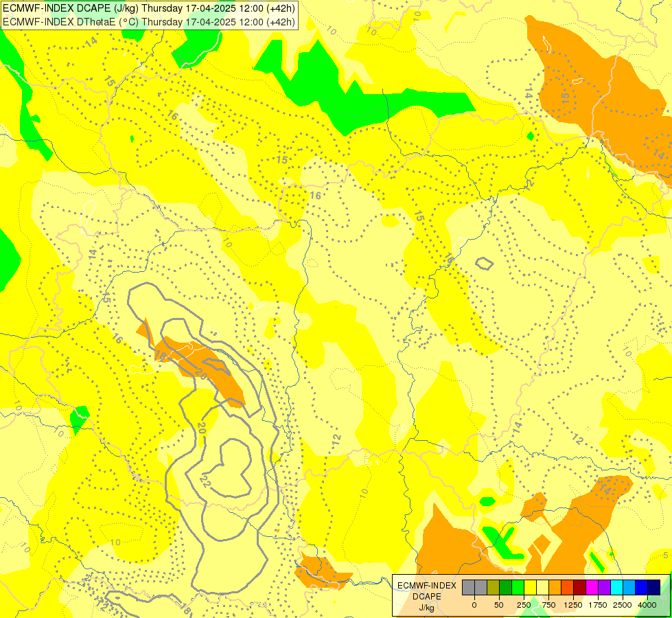Click the J/kg unit label in legend
The height and width of the screenshot is (618, 672).
(426, 608)
